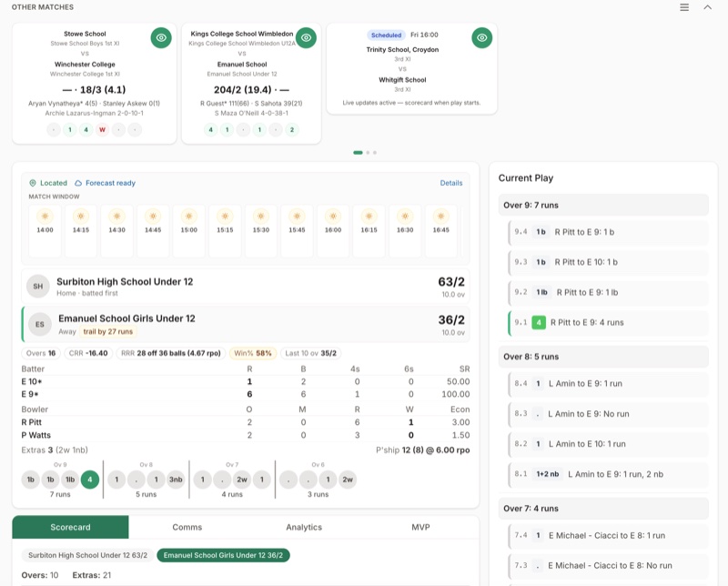Select the 15:45 forecast slot
The image size is (728, 586).
(x=297, y=231)
